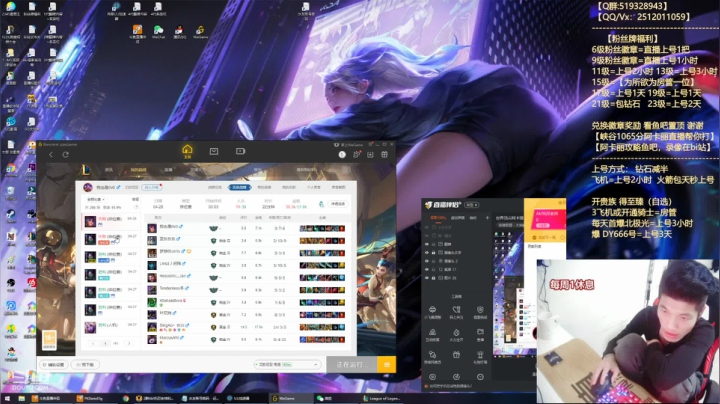Go to previous page of match list

93,343
